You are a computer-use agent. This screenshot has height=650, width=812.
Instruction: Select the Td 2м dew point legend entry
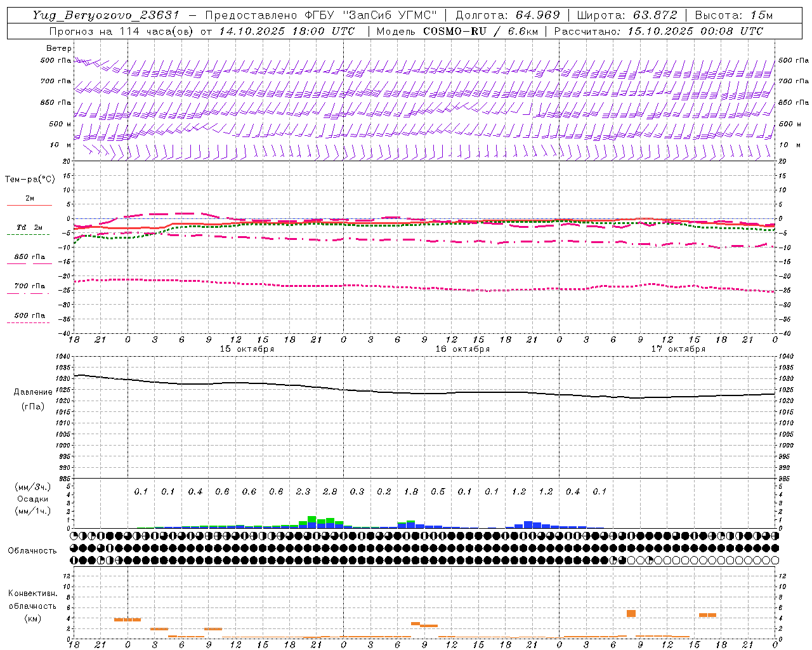point(29,227)
